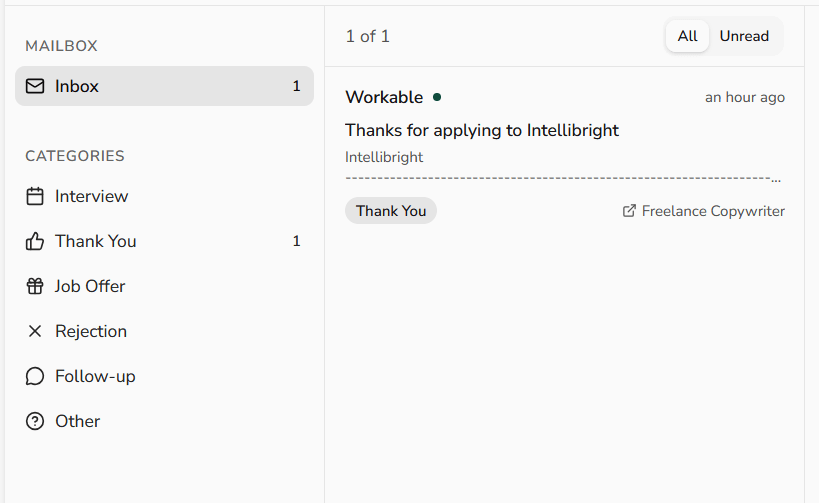This screenshot has width=819, height=503.
Task: Click the Job Offer gift icon
Action: click(x=35, y=286)
